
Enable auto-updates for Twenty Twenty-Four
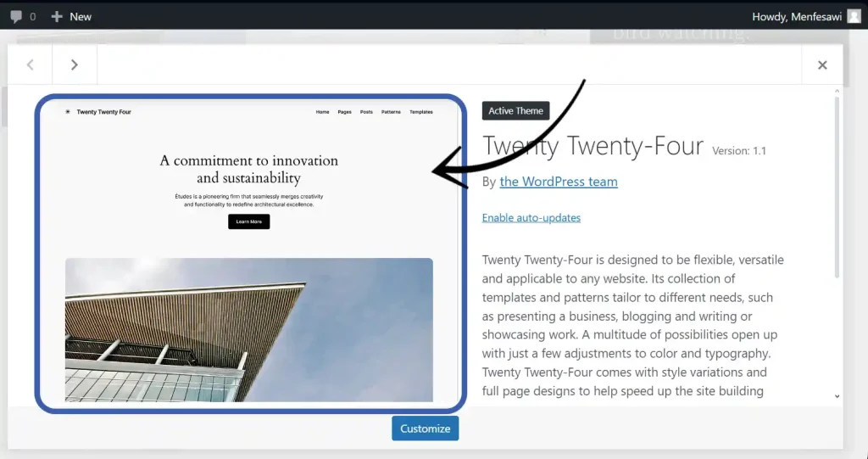531,218
